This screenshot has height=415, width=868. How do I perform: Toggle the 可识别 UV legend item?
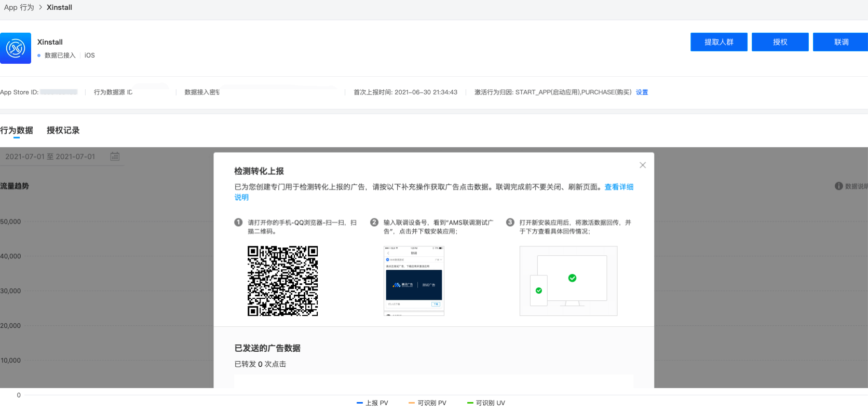tap(486, 403)
